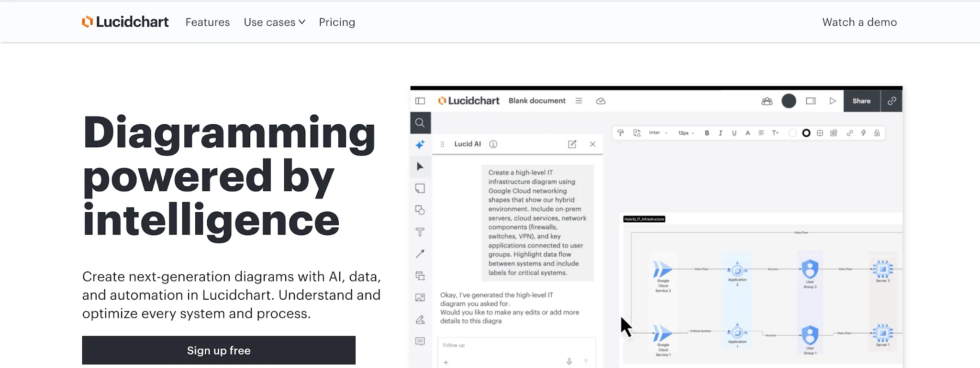The height and width of the screenshot is (368, 980).
Task: Close the Lucid AI panel
Action: coord(593,144)
